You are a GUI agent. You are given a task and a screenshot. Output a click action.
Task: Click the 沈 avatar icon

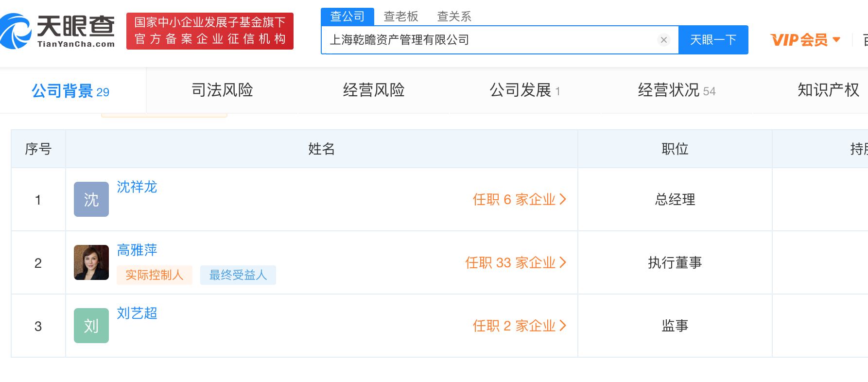click(x=91, y=199)
